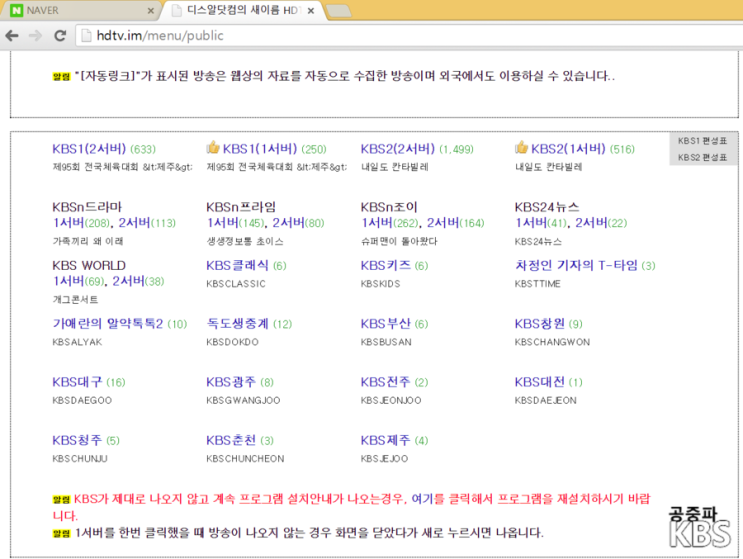Click the KBSCHANGWON label text
743x559 pixels.
pos(553,342)
